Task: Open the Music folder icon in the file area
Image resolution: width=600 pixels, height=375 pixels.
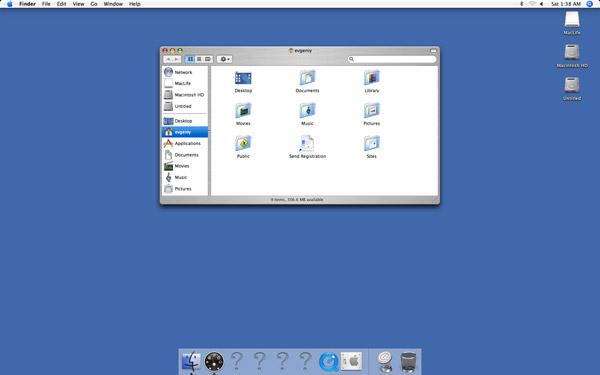Action: coord(307,111)
